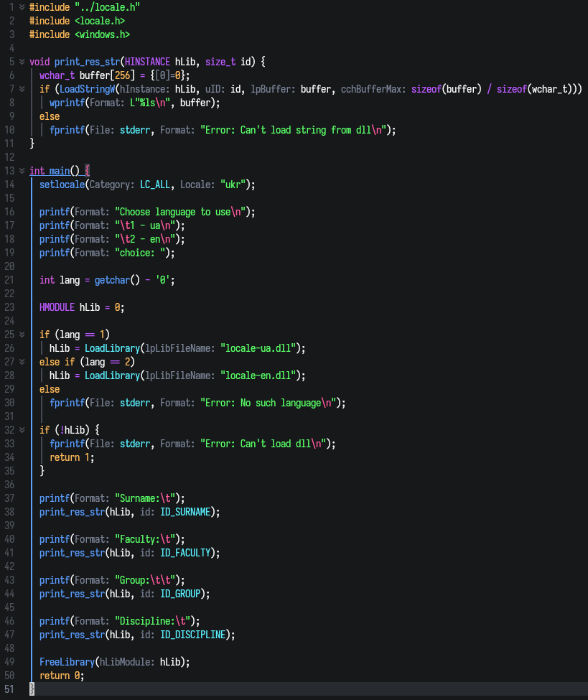Click the cchBufferMax inlay hint
588x700 pixels.
pyautogui.click(x=373, y=89)
